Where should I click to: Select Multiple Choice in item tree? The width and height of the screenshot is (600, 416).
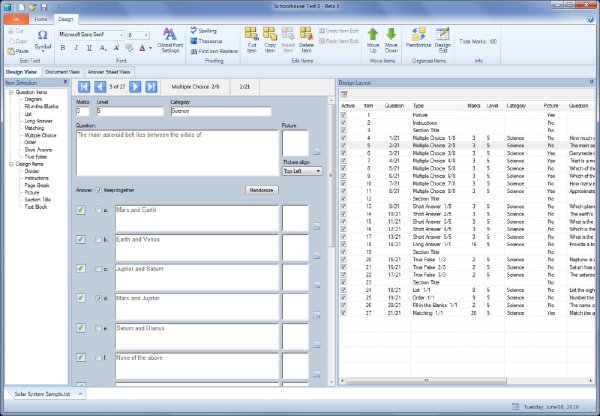[x=40, y=135]
